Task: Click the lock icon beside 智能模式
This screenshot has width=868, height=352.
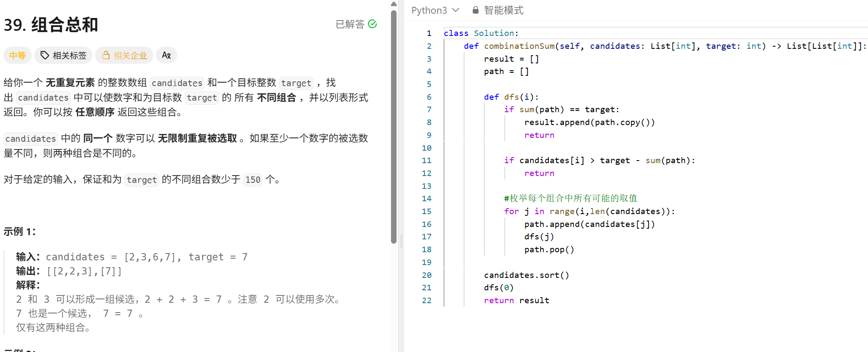Action: coord(475,10)
